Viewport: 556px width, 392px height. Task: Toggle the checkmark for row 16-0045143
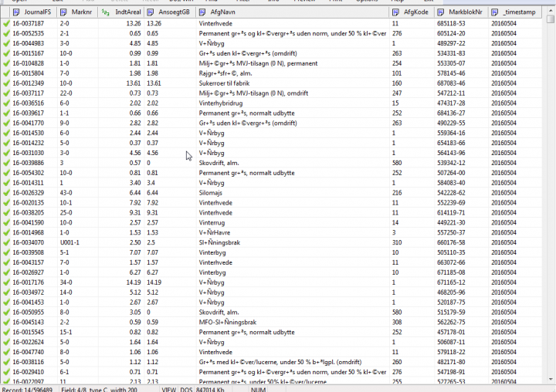click(x=6, y=323)
